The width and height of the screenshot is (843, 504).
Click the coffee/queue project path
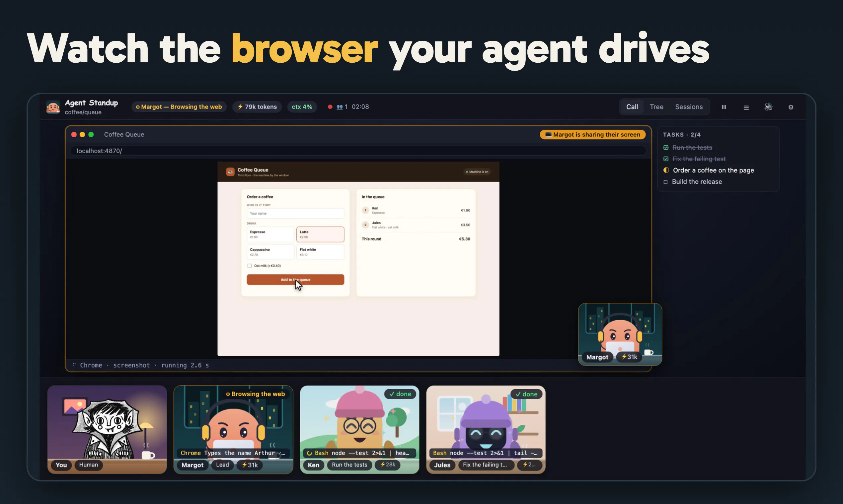(x=83, y=112)
